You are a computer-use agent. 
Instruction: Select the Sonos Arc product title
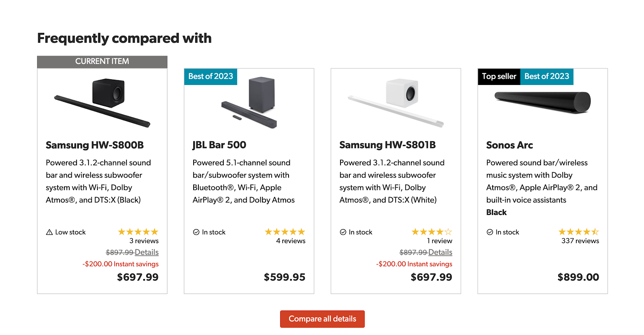(x=510, y=145)
